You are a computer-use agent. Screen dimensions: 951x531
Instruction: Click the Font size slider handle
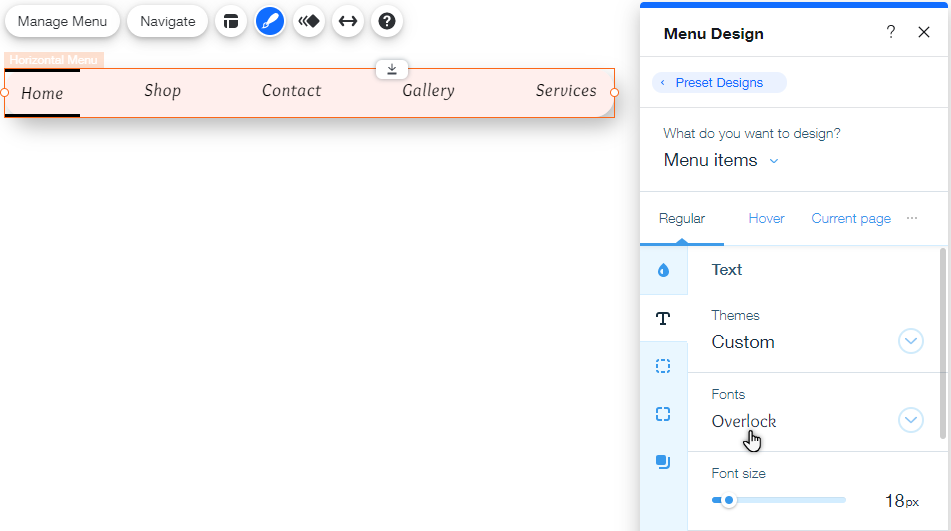[729, 500]
